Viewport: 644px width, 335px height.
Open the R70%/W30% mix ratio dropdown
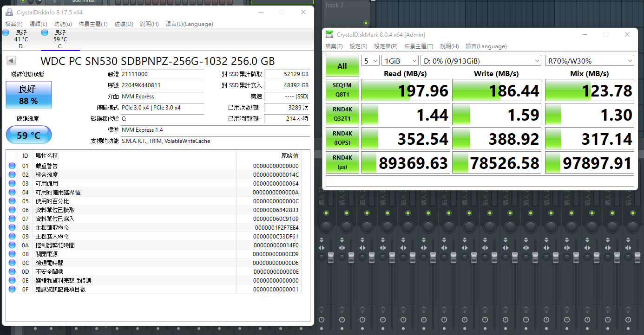(590, 61)
